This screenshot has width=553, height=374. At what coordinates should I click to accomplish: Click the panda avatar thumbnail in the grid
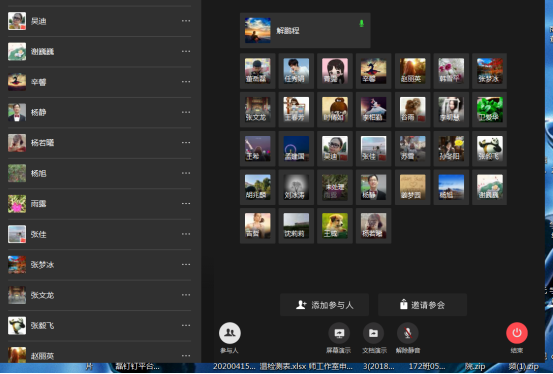[490, 148]
